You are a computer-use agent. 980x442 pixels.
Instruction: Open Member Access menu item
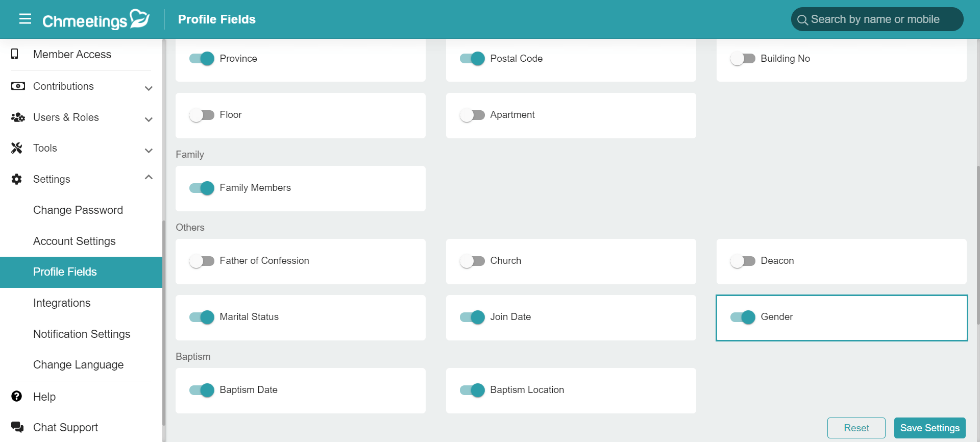click(81, 54)
